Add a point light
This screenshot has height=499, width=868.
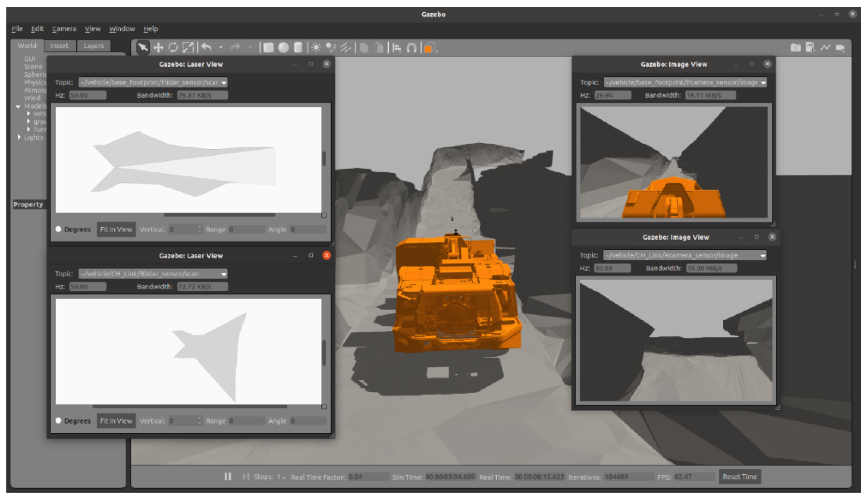click(316, 47)
